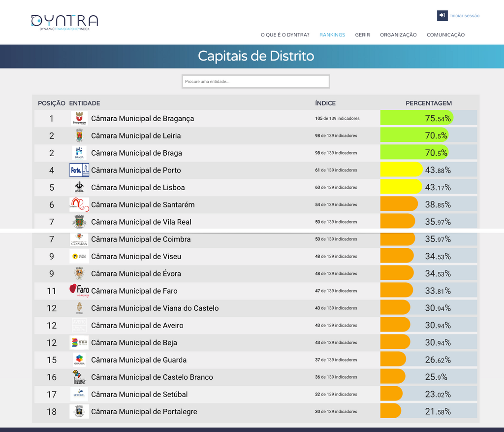Click the Iniciar sessão link
504x432 pixels.
(465, 15)
